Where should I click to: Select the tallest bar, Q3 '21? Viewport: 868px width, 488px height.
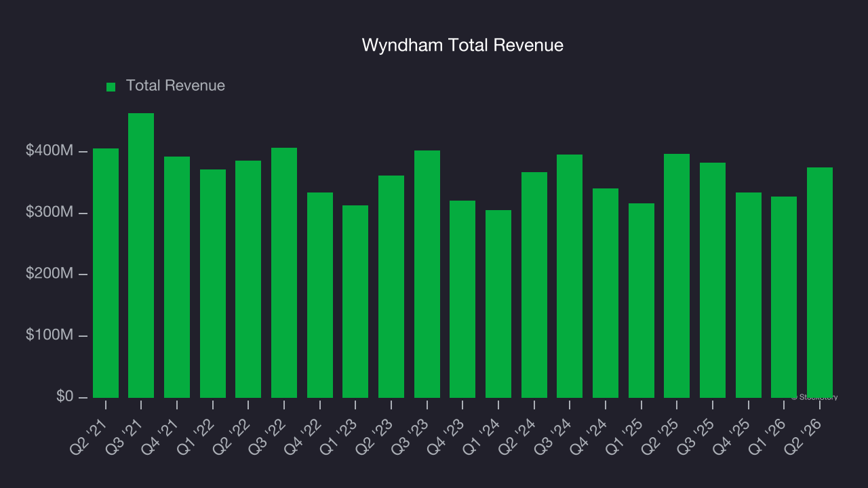(141, 256)
